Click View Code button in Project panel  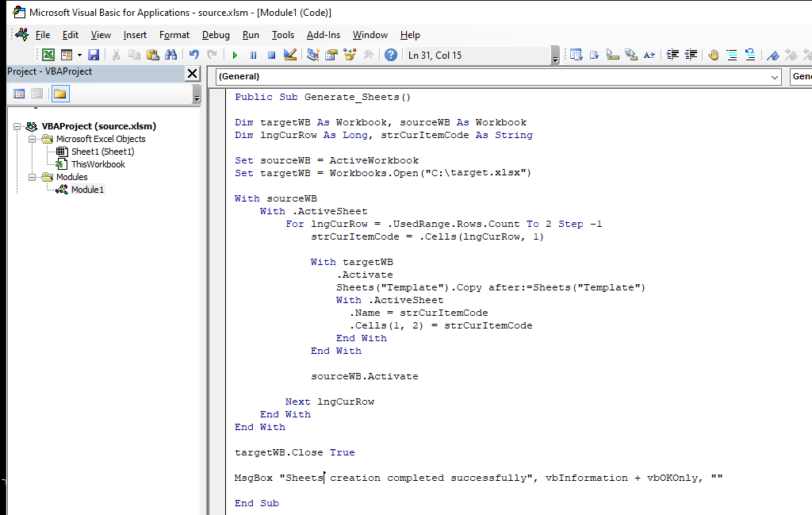[x=20, y=94]
